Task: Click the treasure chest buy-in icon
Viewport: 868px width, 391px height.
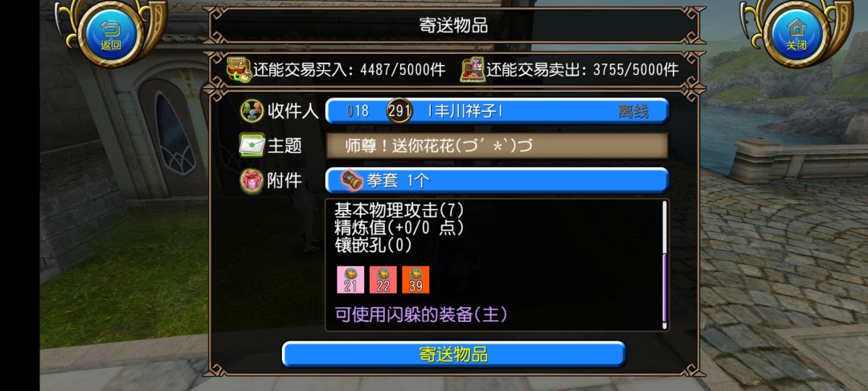Action: click(x=240, y=69)
